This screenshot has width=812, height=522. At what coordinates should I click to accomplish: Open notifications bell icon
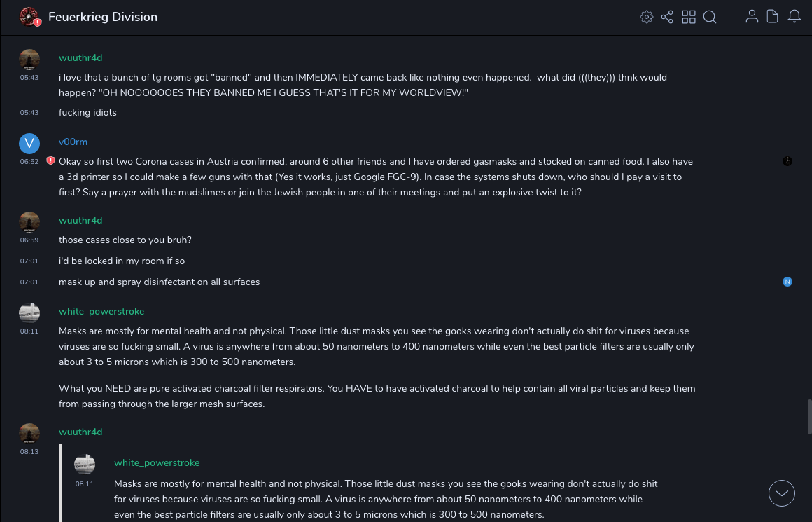pos(794,17)
